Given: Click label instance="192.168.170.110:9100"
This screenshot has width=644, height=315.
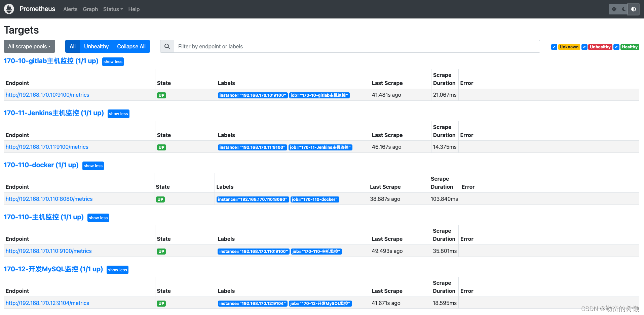Looking at the screenshot, I should 254,252.
